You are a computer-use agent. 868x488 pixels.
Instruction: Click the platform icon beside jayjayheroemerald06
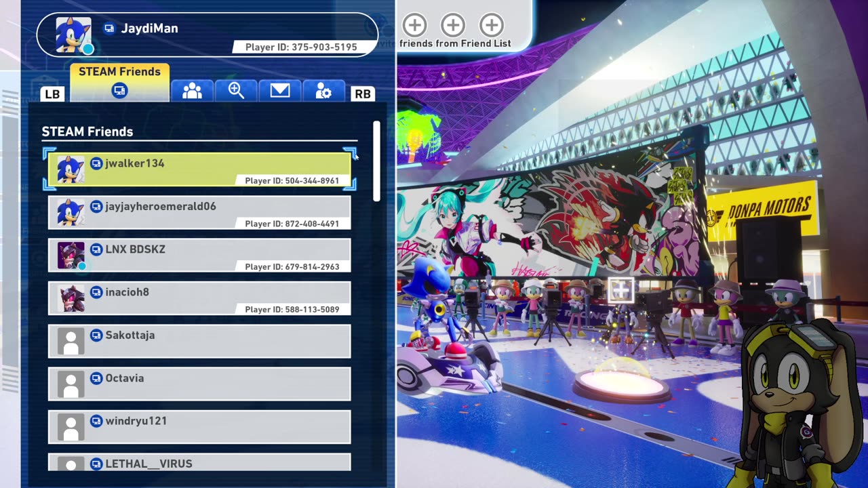(x=96, y=206)
